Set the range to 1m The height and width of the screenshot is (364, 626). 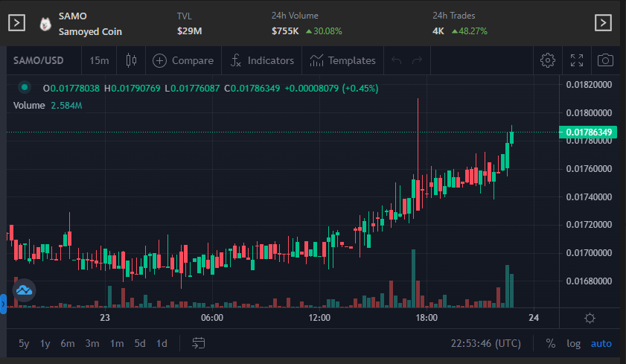[x=117, y=343]
